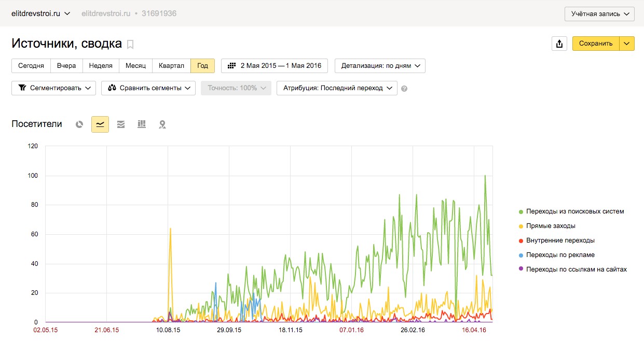Click the blue dot of Переходы по рекламе legend
The height and width of the screenshot is (341, 644).
[x=520, y=255]
